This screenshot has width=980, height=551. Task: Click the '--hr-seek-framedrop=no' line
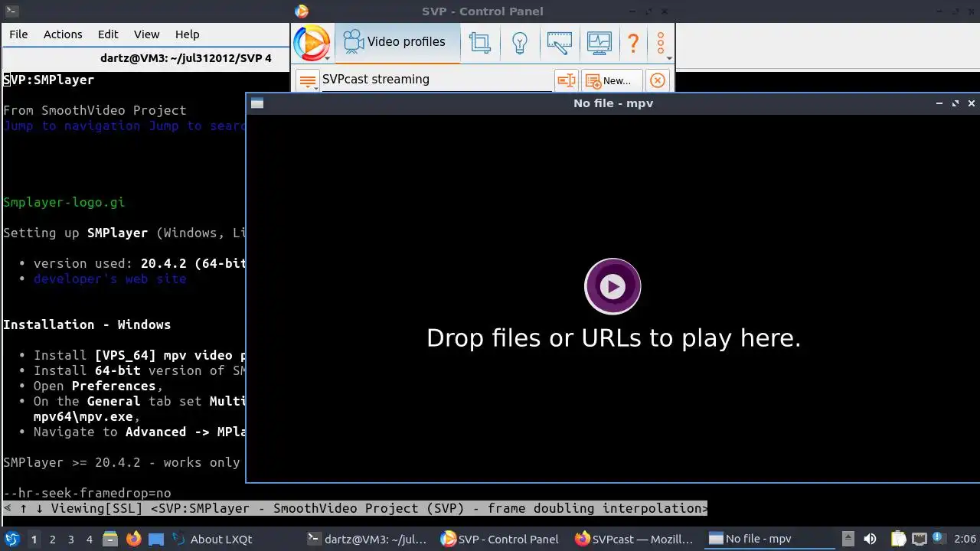point(87,493)
